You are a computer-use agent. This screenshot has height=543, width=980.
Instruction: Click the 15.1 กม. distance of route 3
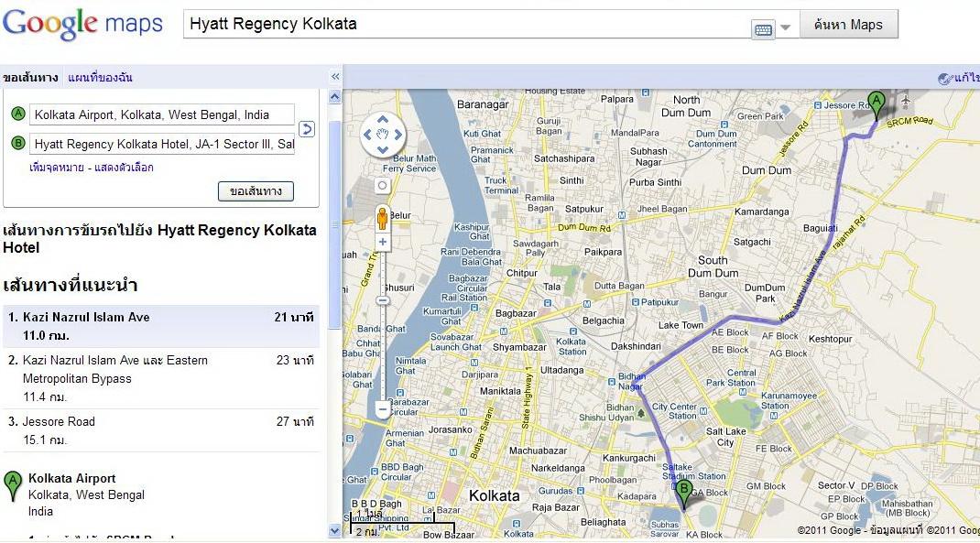coord(44,440)
